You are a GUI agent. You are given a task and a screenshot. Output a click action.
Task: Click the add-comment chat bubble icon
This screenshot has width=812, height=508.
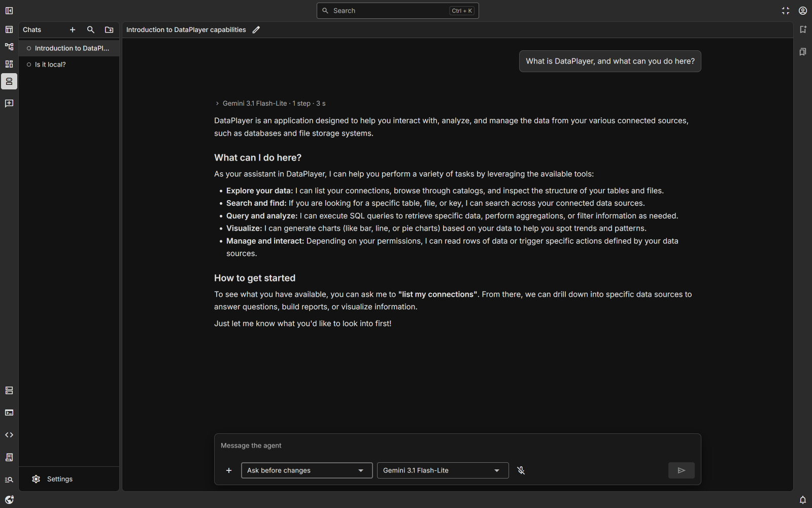pos(9,104)
